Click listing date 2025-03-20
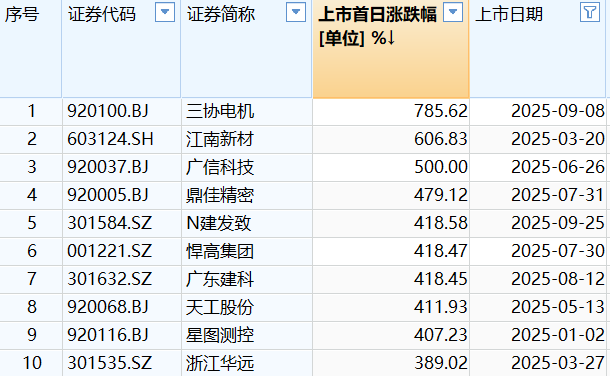This screenshot has height=376, width=610. [x=558, y=139]
